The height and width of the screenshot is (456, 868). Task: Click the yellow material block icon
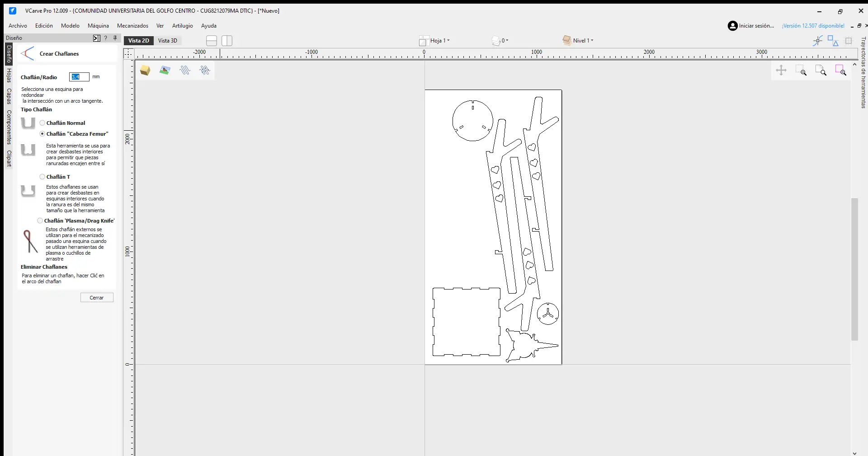pyautogui.click(x=145, y=70)
